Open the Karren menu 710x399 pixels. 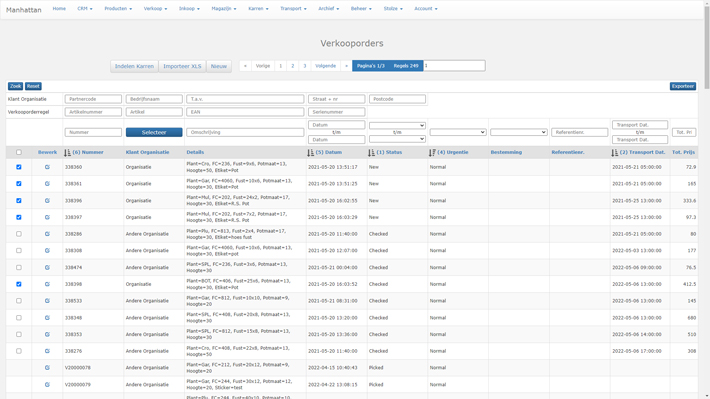[x=258, y=9]
